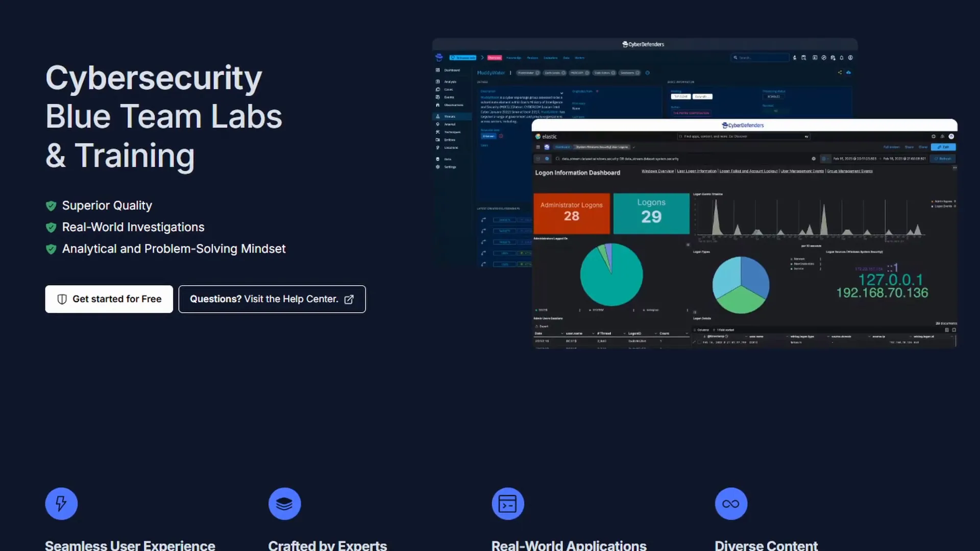Toggle the Logon Events legend entry
Viewport: 980px width, 551px height.
[943, 206]
